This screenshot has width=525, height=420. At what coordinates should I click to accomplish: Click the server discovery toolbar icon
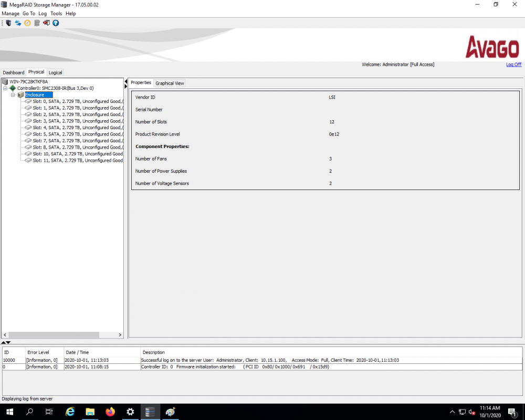[x=8, y=23]
